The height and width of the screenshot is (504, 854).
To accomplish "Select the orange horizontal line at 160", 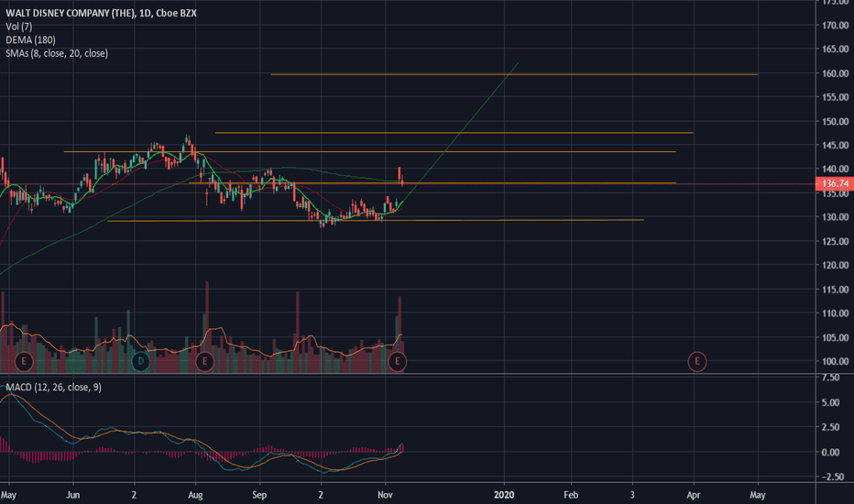I will (x=514, y=74).
